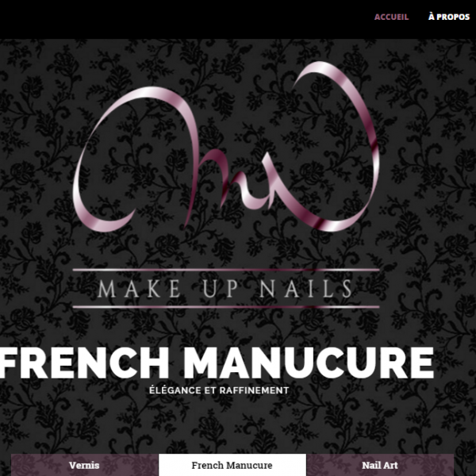476x476 pixels.
Task: Click the pink line above MAKE UP NAILS
Action: pos(226,270)
